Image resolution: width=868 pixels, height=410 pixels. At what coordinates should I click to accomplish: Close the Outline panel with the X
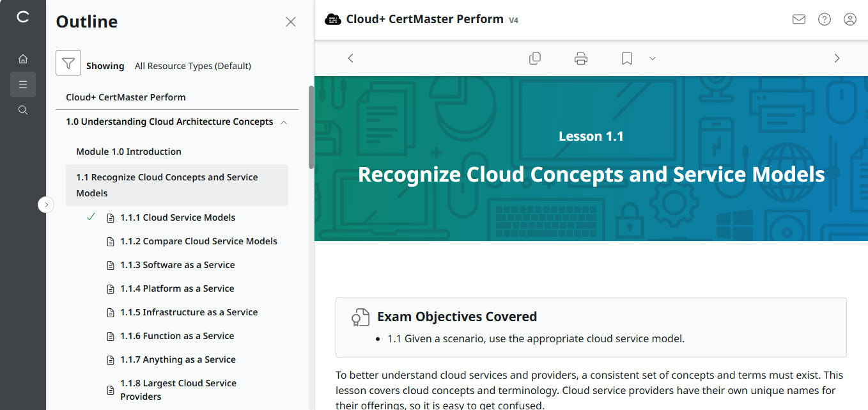(x=291, y=21)
